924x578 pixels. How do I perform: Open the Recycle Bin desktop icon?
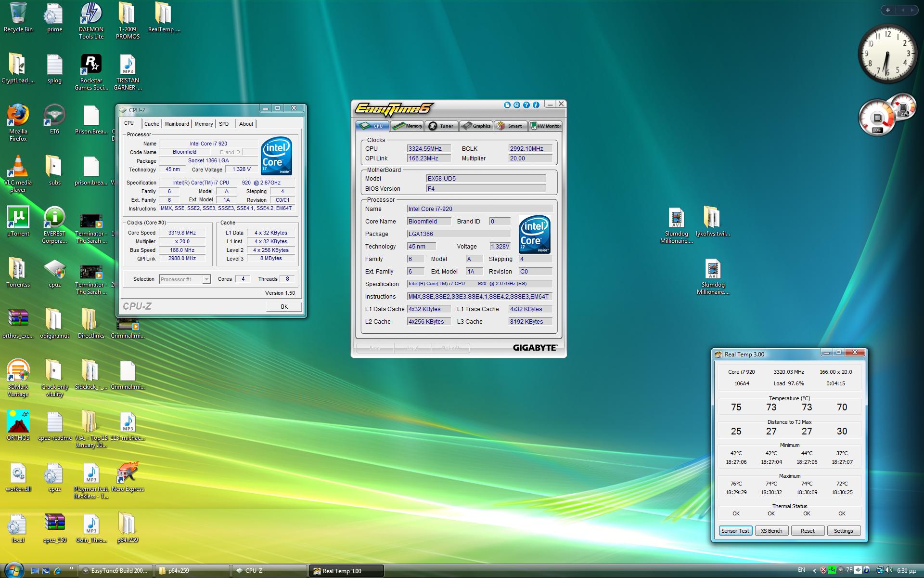tap(18, 17)
